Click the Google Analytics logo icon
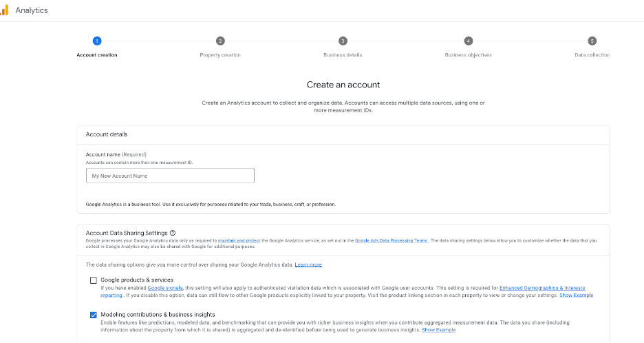 pos(4,10)
